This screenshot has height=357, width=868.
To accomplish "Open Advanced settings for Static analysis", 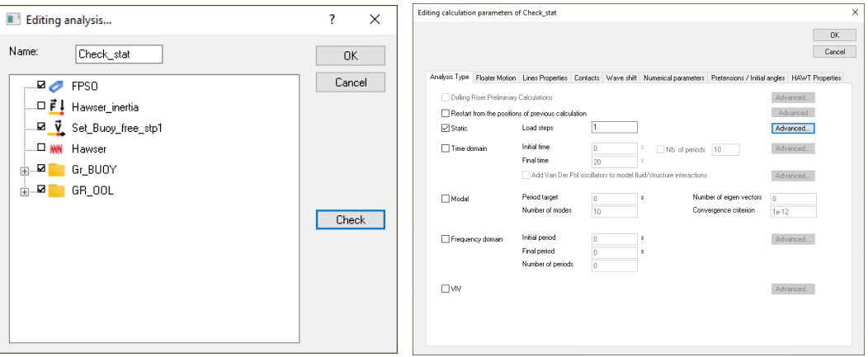I will [793, 129].
